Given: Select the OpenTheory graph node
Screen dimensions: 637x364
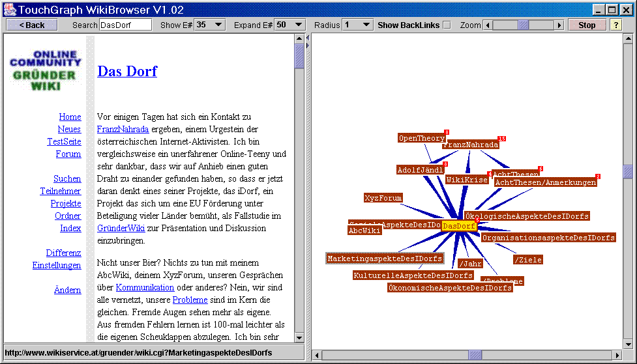Looking at the screenshot, I should click(x=421, y=138).
